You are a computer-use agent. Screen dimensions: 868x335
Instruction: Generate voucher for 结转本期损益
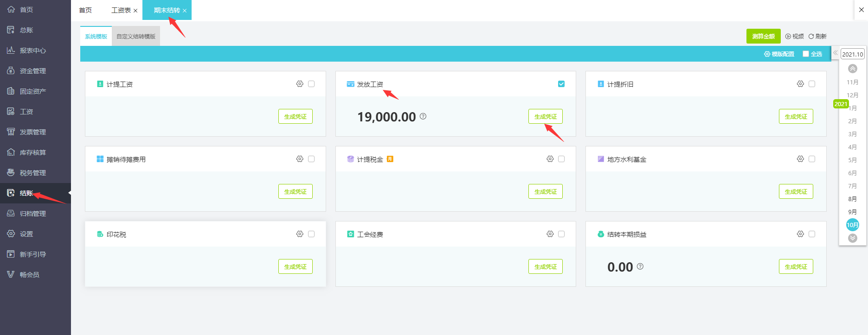[796, 266]
